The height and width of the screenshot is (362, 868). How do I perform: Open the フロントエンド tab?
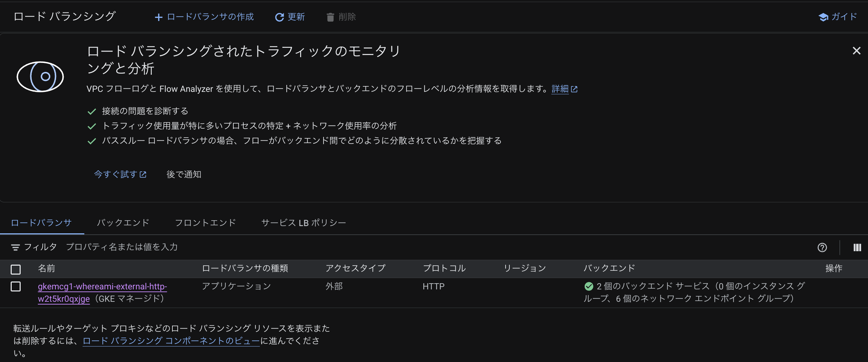click(205, 223)
